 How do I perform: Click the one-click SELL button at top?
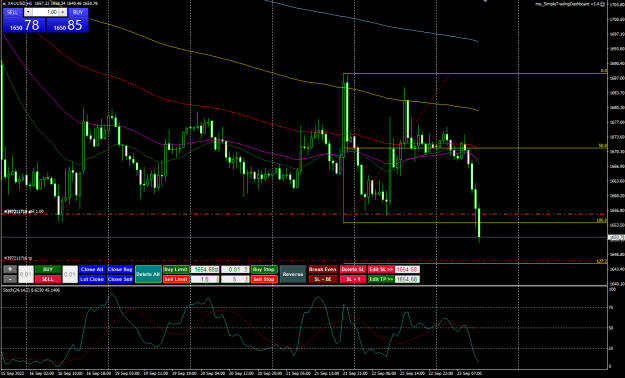point(13,12)
